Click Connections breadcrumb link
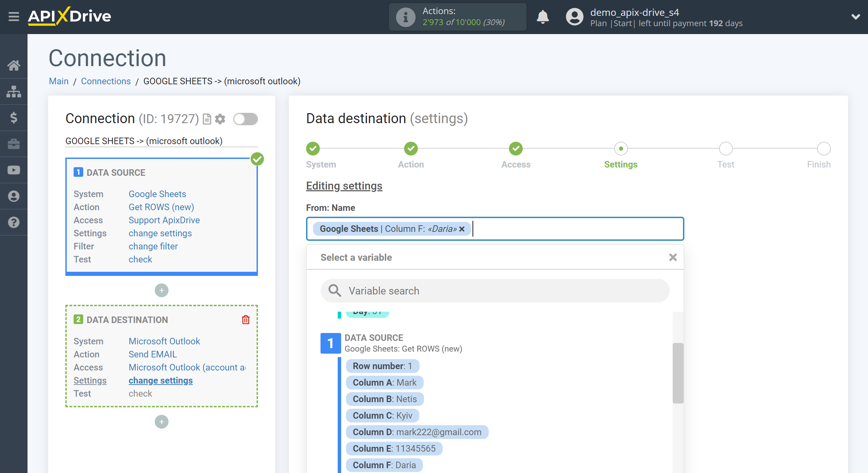 [x=106, y=81]
